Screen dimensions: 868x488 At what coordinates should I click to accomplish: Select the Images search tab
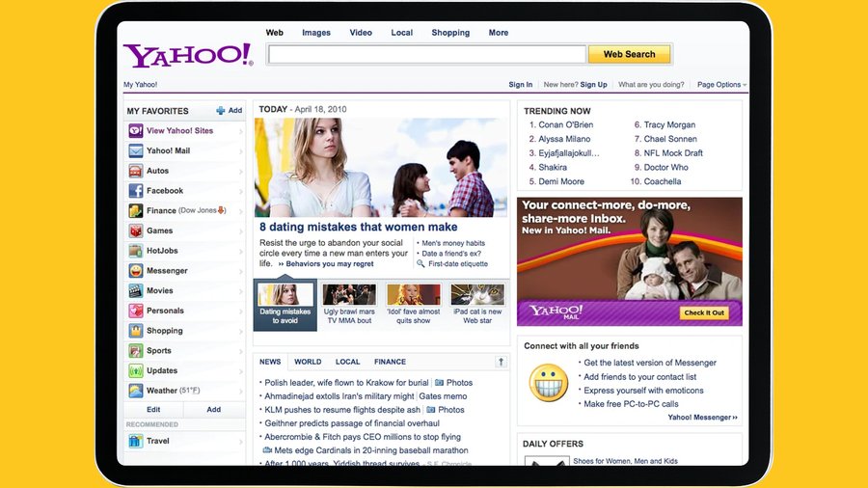point(316,33)
